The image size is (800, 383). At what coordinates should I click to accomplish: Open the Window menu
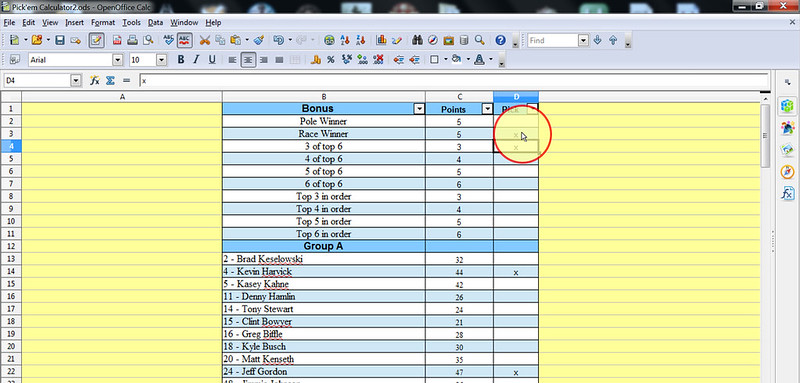tap(184, 22)
